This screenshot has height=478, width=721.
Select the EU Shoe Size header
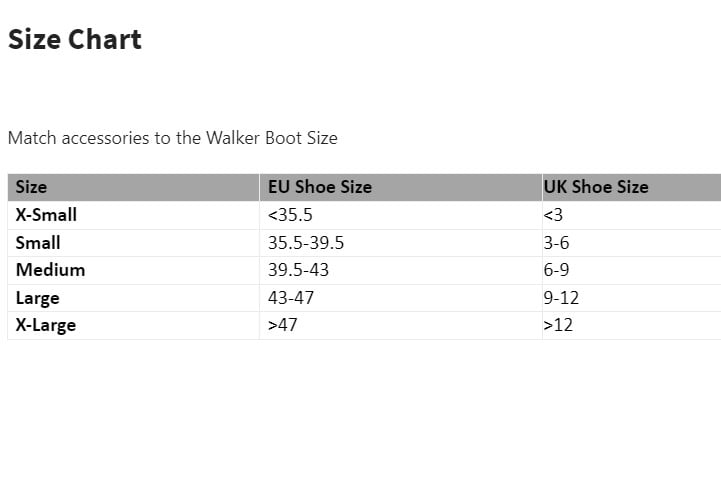coord(319,187)
